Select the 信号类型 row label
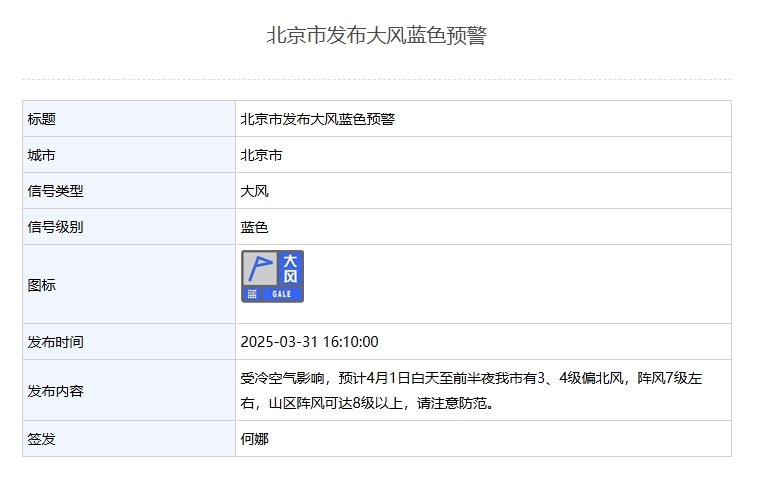The image size is (778, 482). tap(56, 191)
